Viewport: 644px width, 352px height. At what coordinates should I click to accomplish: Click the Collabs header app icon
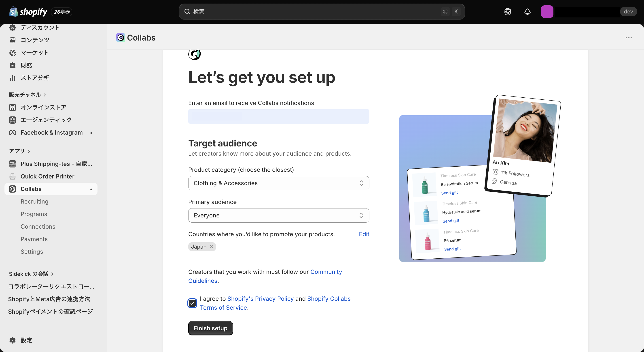(x=121, y=38)
